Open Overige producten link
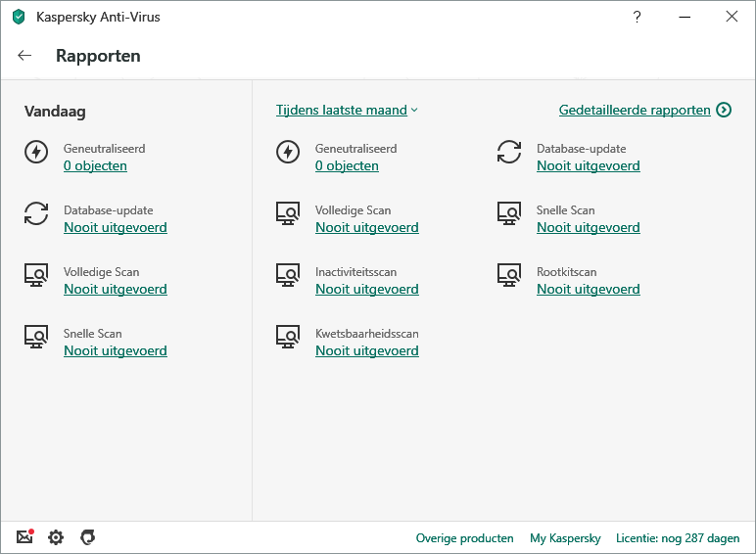756x554 pixels. 465,538
